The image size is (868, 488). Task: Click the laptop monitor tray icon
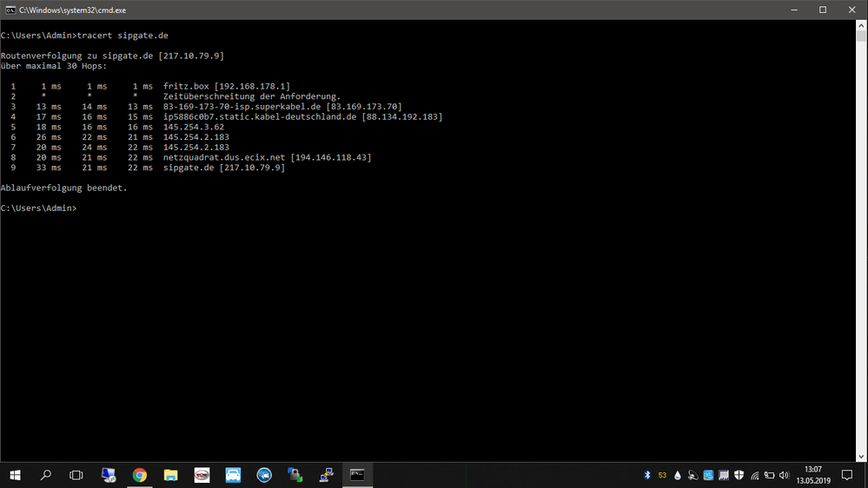coord(724,475)
